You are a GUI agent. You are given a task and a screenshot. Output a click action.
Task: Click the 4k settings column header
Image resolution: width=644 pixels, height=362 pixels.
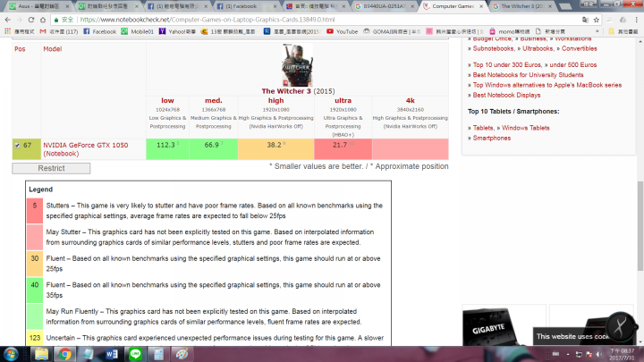point(411,100)
